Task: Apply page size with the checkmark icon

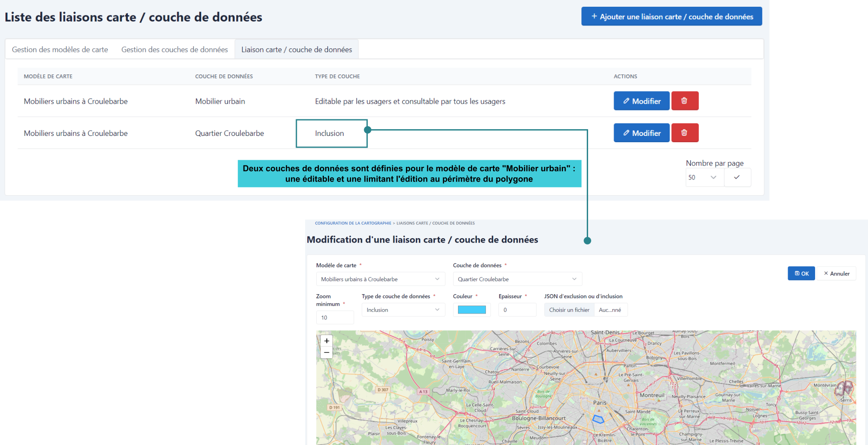Action: coord(737,177)
